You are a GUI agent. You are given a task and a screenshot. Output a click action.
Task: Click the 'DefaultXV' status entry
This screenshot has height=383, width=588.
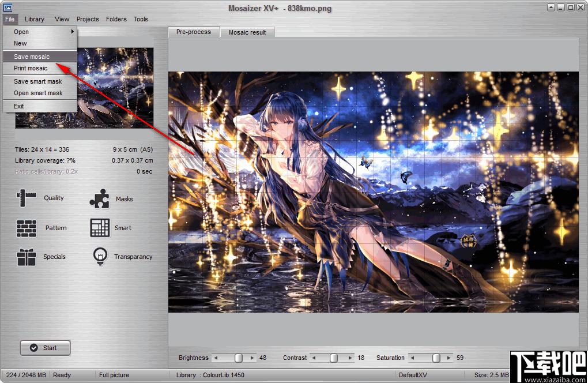point(413,375)
